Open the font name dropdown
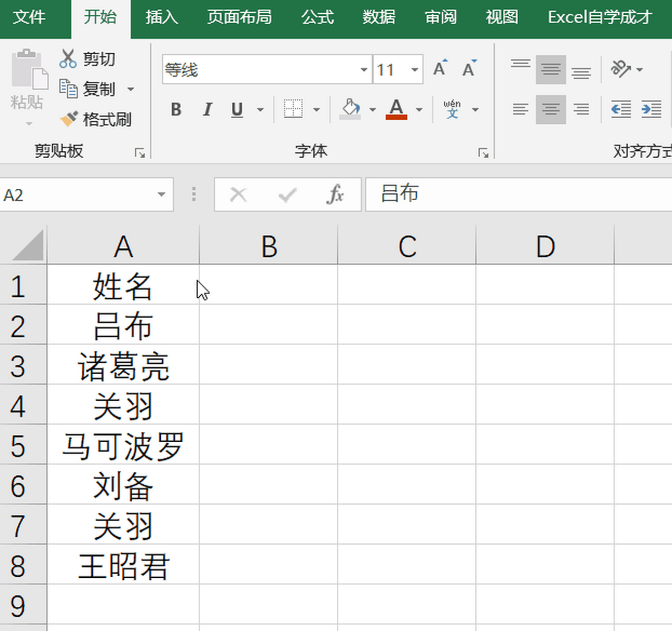672x631 pixels. click(x=364, y=70)
